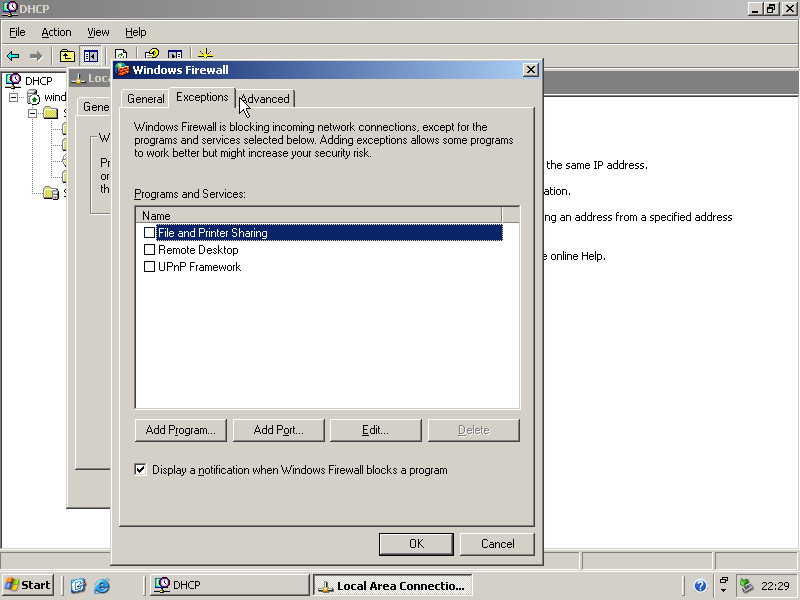Check the Remote Desktop exception box
800x600 pixels.
point(150,250)
